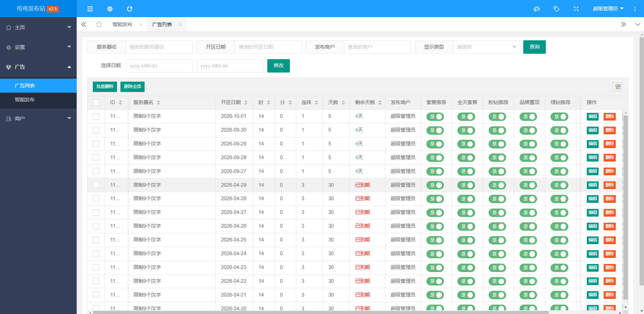This screenshot has width=644, height=314.
Task: Sort by 开区日期 column arrows
Action: [246, 103]
